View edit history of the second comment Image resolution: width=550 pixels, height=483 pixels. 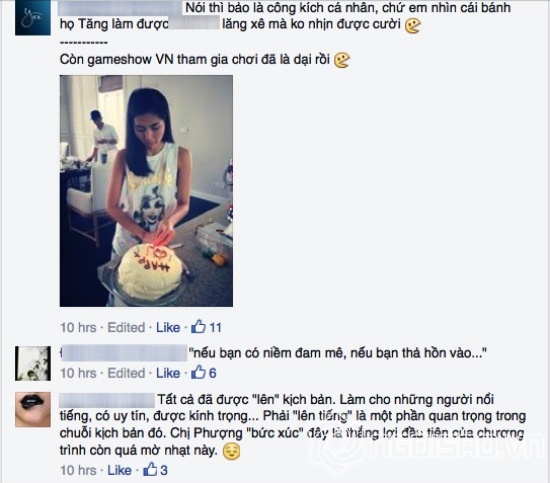(x=126, y=373)
